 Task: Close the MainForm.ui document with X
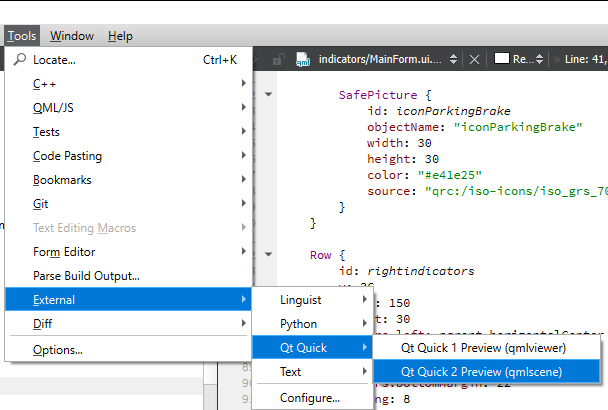(475, 60)
